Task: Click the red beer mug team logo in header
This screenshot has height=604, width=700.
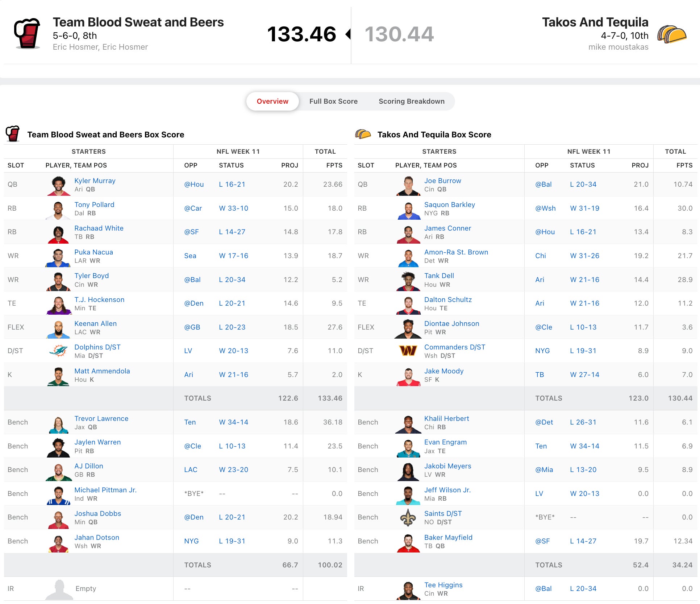Action: coord(27,33)
